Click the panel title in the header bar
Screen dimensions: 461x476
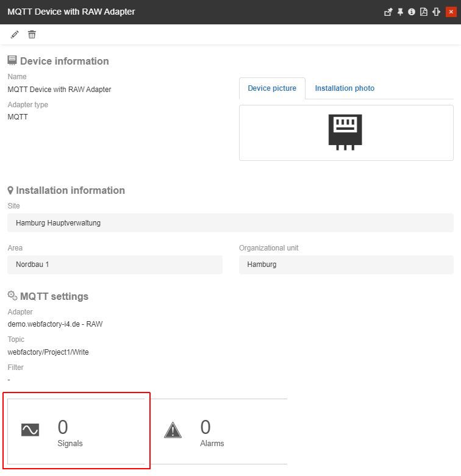click(x=71, y=12)
